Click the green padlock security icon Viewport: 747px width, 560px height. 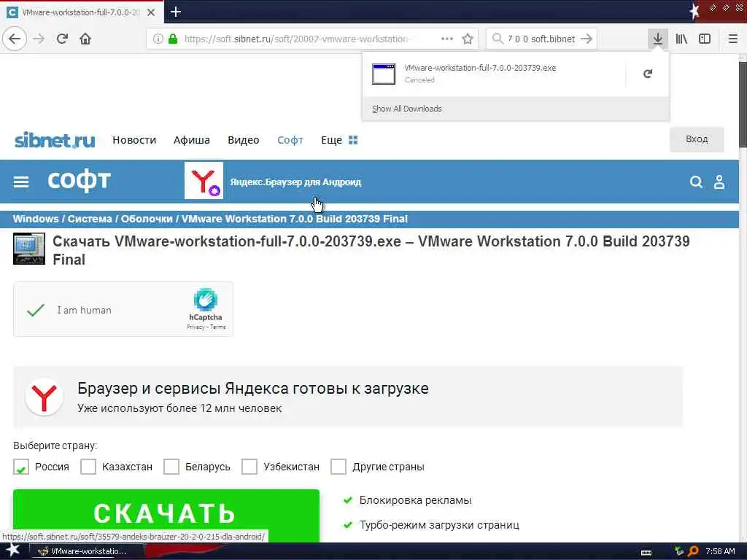point(173,39)
